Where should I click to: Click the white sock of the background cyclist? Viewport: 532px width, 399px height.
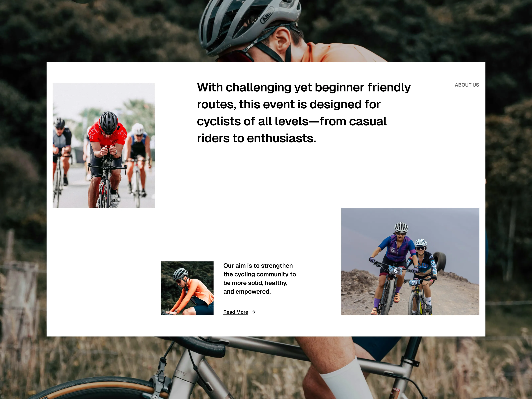click(x=346, y=379)
